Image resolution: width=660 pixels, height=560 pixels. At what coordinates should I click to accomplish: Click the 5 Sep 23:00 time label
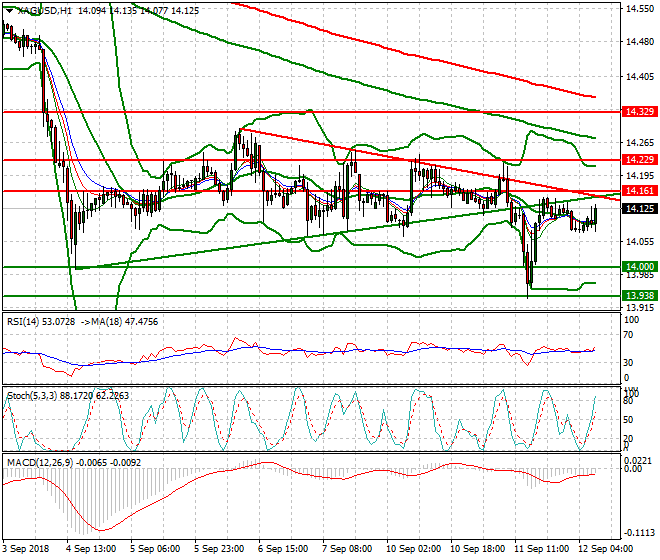coord(219,549)
